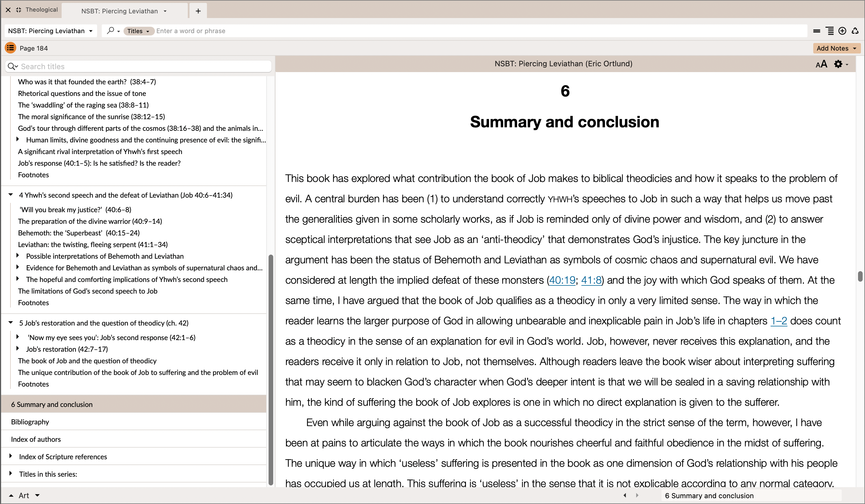Expand Index of Scripture references
The height and width of the screenshot is (504, 865).
11,456
